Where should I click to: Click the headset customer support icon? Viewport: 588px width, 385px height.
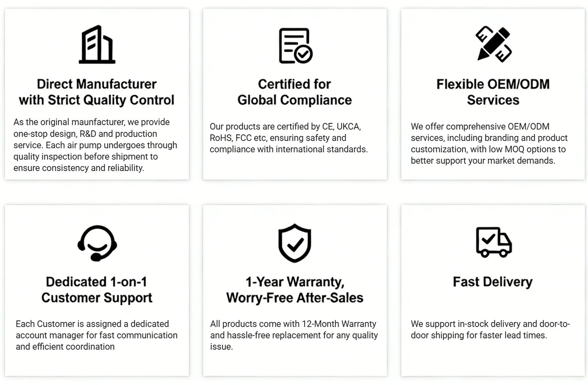(x=97, y=243)
